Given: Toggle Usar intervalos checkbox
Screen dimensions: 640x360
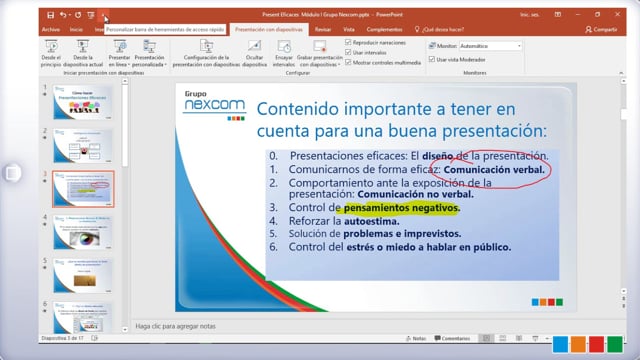Looking at the screenshot, I should (348, 52).
